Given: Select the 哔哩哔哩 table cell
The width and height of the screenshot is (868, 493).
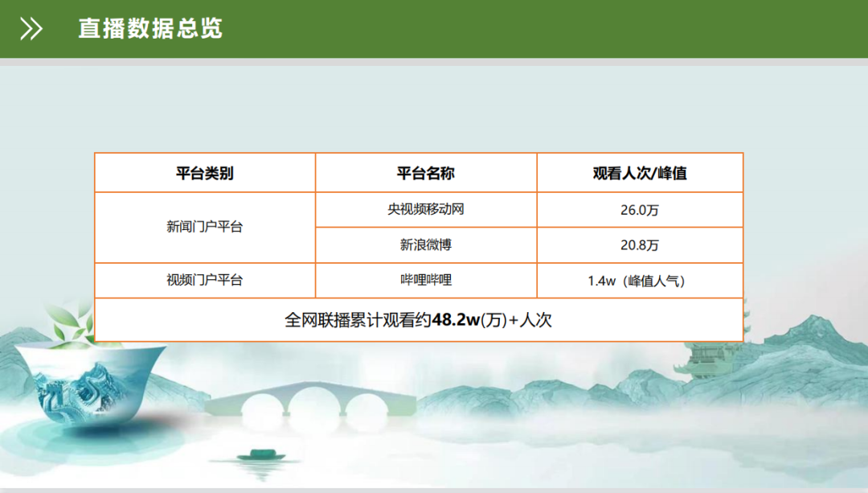Looking at the screenshot, I should pyautogui.click(x=426, y=280).
